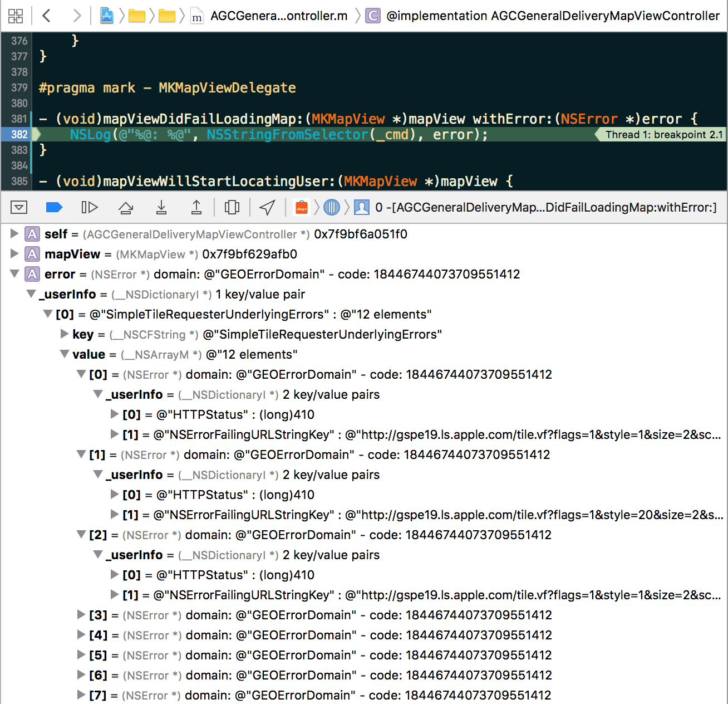Simulate location with arrow icon

tap(267, 208)
